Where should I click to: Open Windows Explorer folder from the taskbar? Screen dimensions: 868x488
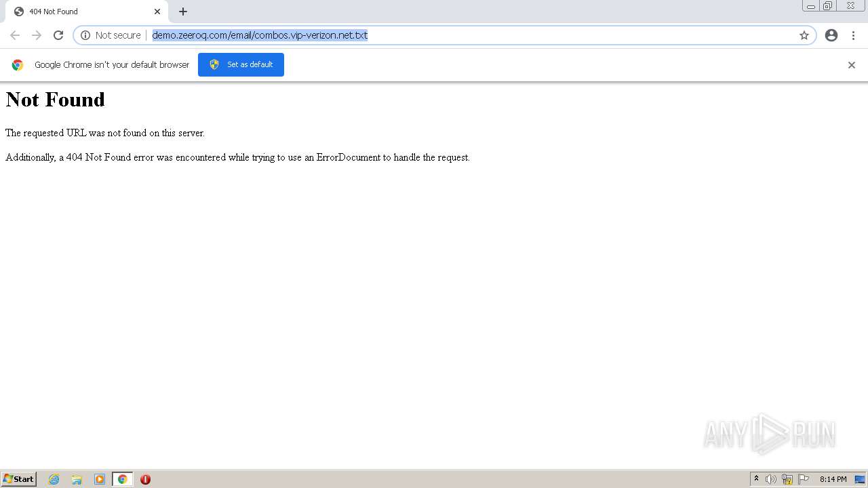click(77, 479)
